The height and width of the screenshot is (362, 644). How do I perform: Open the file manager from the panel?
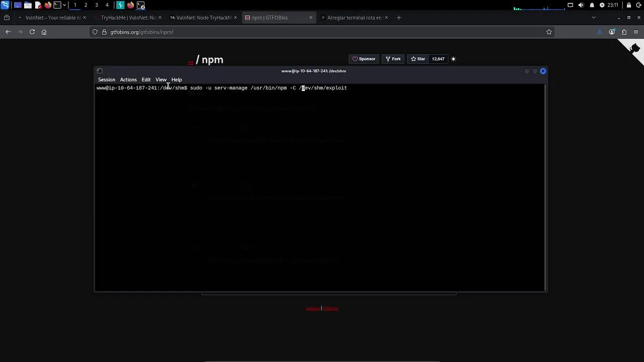(28, 5)
